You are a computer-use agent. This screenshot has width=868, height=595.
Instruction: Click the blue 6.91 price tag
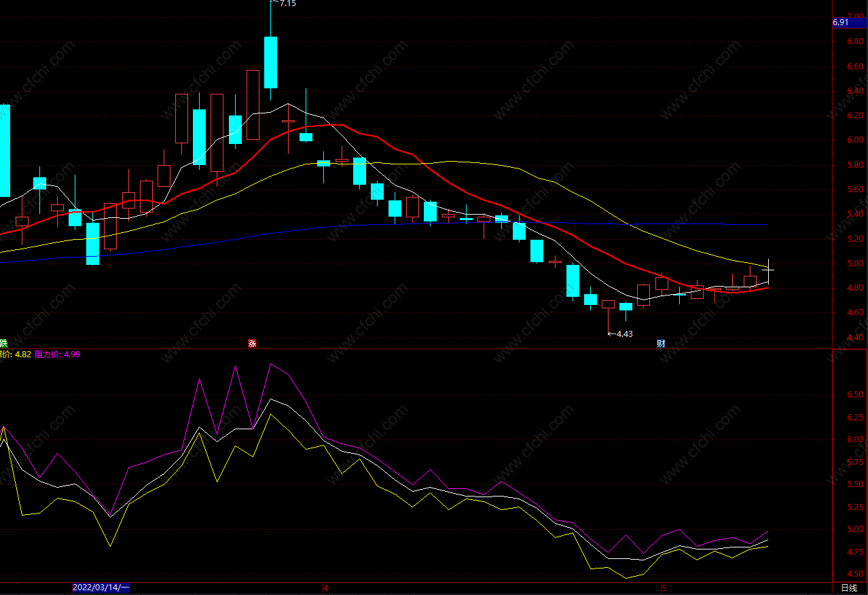point(850,22)
